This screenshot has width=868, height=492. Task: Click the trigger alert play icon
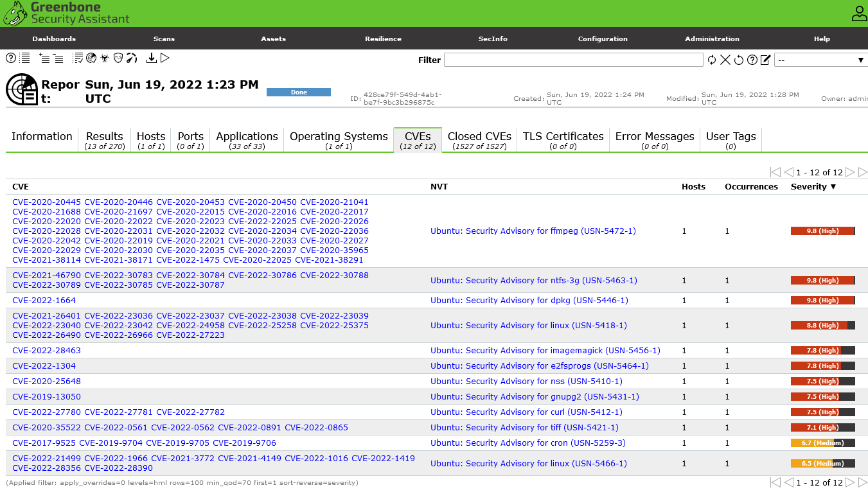(165, 58)
